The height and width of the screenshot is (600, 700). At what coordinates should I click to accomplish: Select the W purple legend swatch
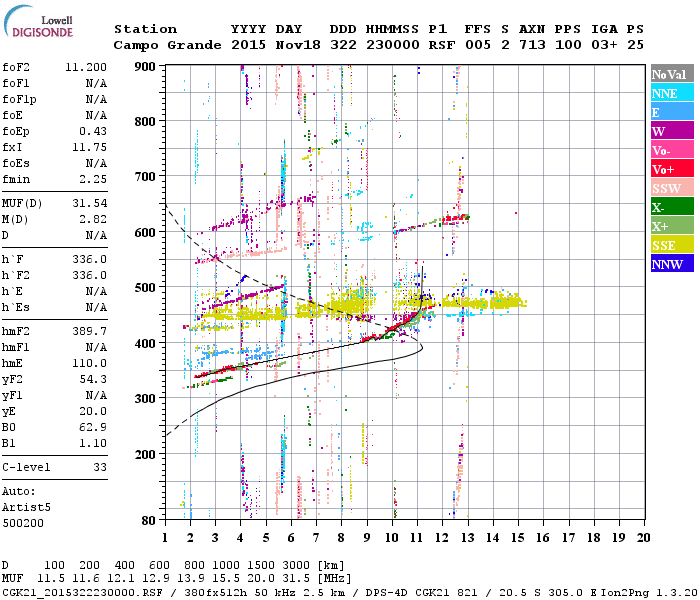672,131
